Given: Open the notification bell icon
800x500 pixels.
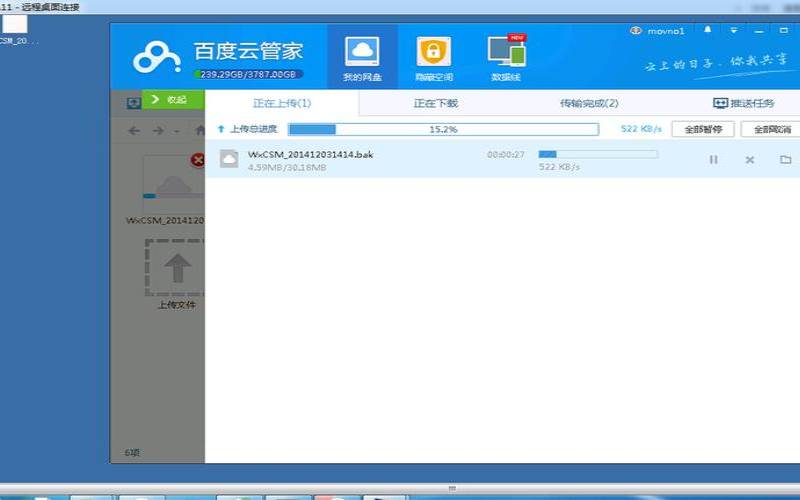Looking at the screenshot, I should 708,30.
